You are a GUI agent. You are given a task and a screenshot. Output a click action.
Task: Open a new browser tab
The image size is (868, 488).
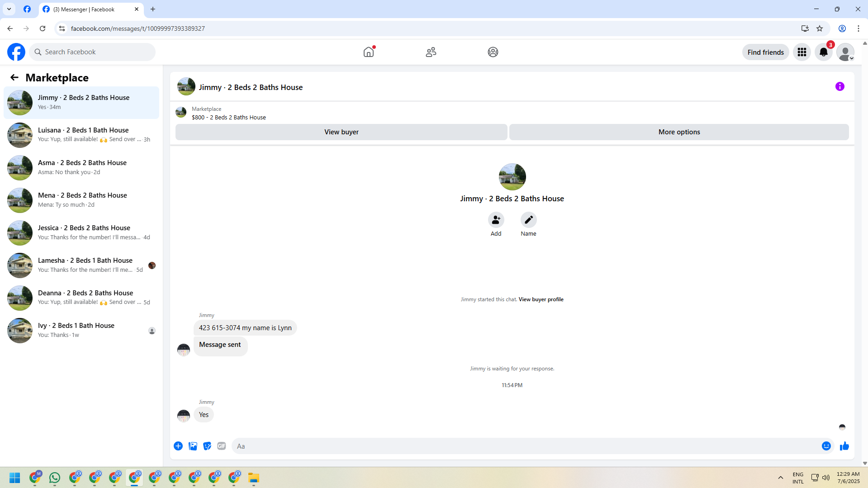153,9
